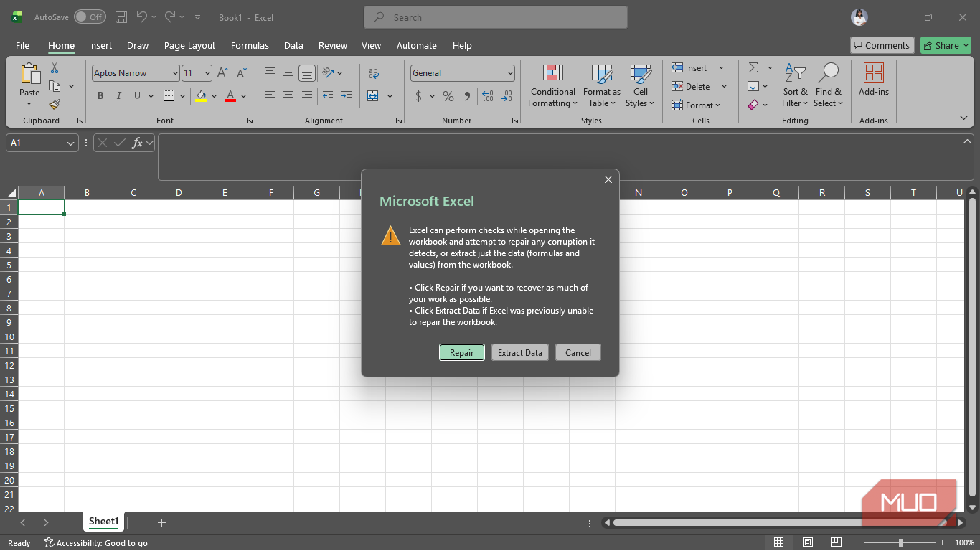Toggle Align Right alignment

coord(307,96)
